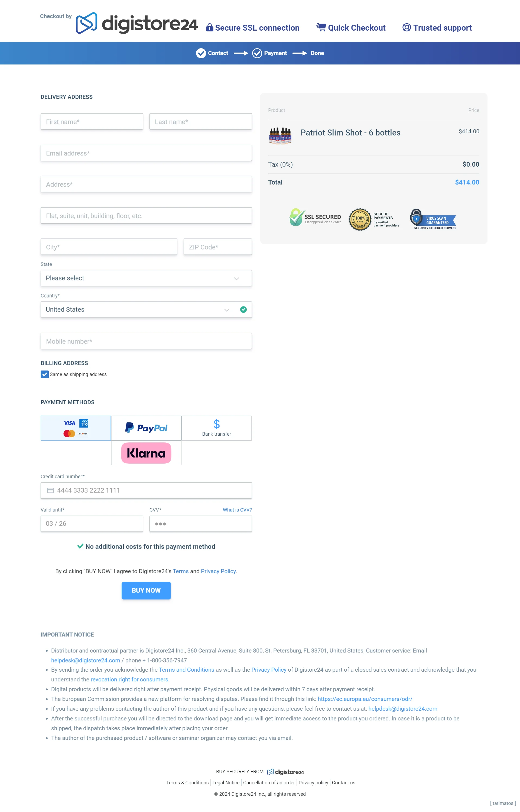Click the Email address input field
The image size is (520, 812).
tap(146, 153)
